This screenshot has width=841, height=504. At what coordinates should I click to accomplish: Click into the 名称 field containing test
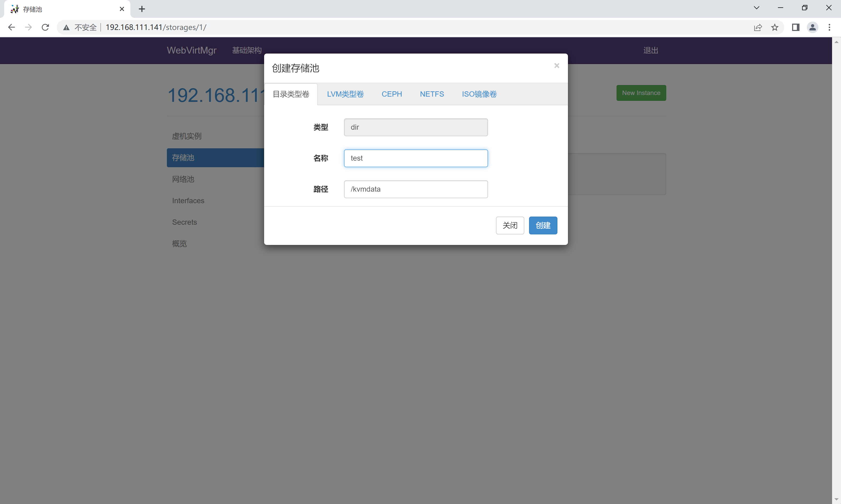pos(416,158)
